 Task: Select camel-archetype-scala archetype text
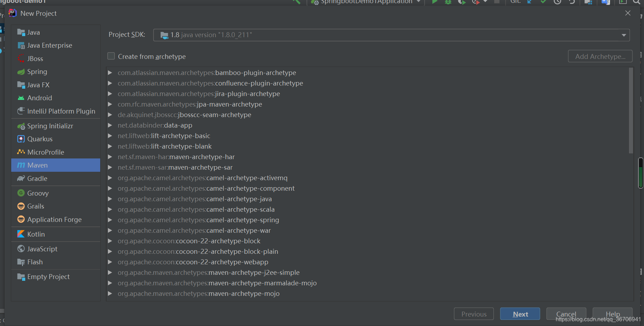coord(240,210)
